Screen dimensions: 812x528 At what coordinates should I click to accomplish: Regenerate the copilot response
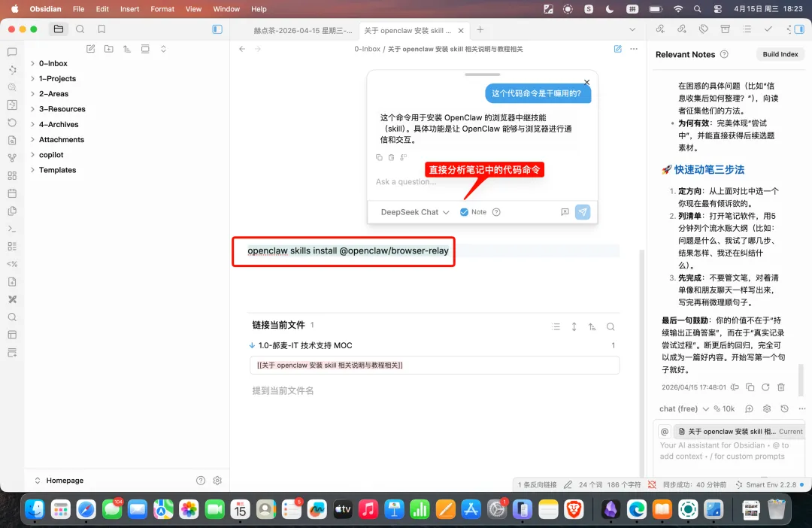pos(765,387)
